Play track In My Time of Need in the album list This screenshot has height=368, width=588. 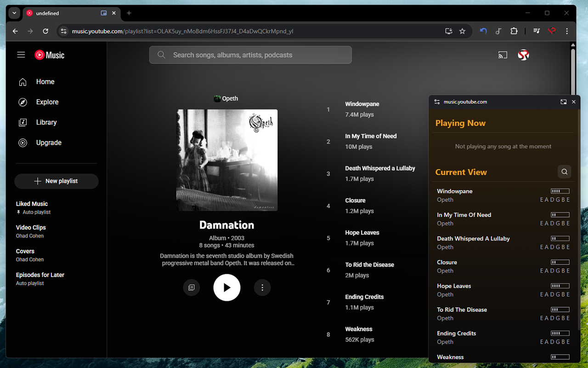point(371,136)
